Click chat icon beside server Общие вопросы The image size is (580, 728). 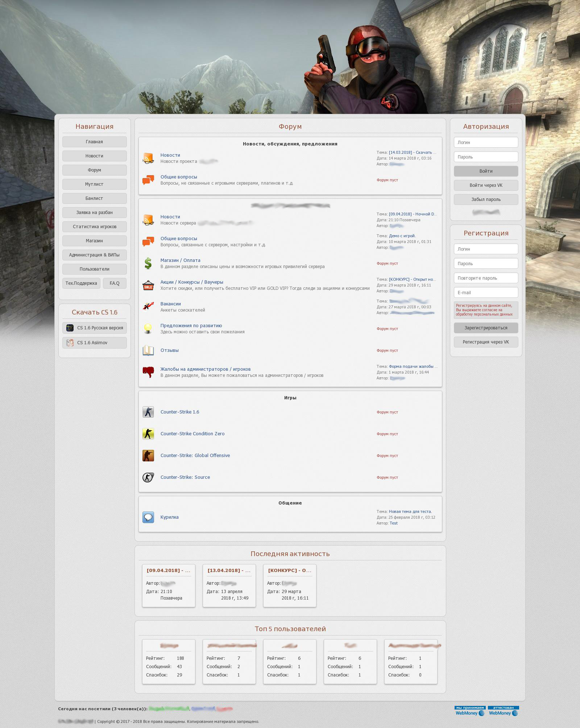point(148,242)
